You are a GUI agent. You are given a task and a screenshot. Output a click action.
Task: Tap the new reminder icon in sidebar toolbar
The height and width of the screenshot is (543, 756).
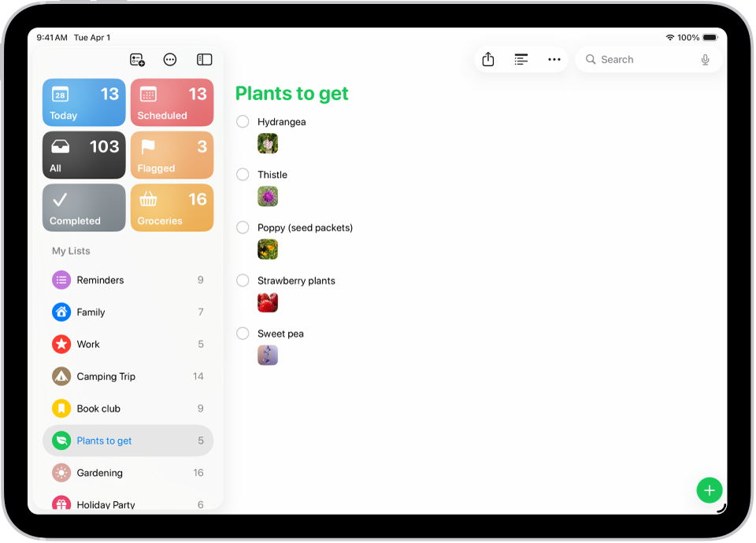point(137,59)
